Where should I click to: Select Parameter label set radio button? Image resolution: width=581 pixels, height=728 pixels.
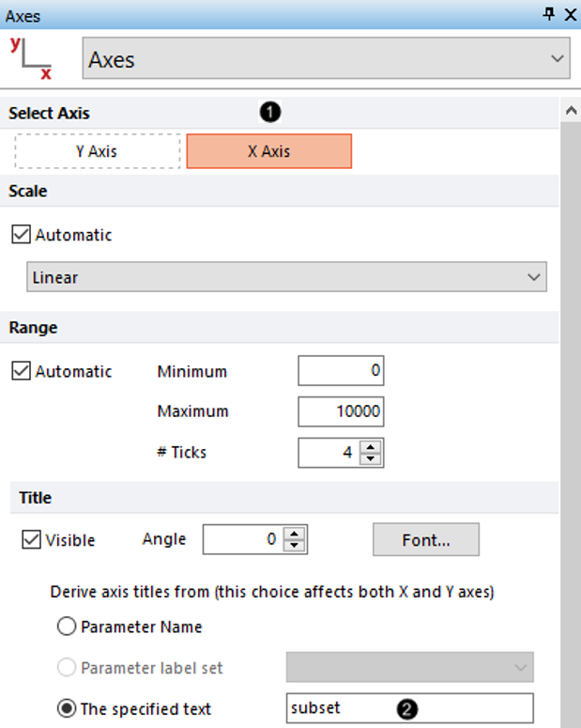pos(67,667)
